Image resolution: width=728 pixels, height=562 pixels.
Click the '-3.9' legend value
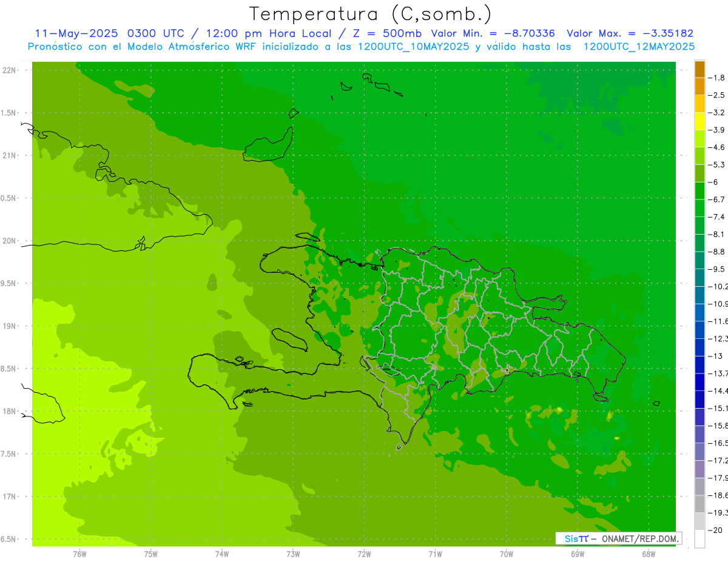pos(716,130)
